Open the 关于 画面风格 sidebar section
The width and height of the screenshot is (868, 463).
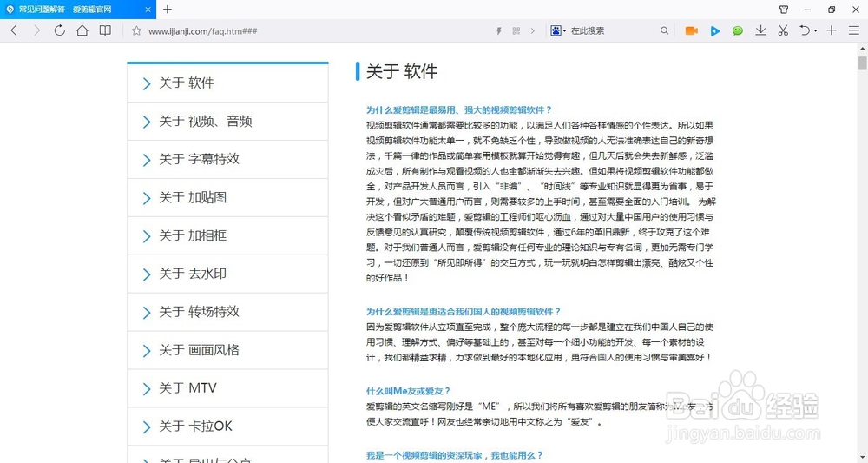point(227,351)
